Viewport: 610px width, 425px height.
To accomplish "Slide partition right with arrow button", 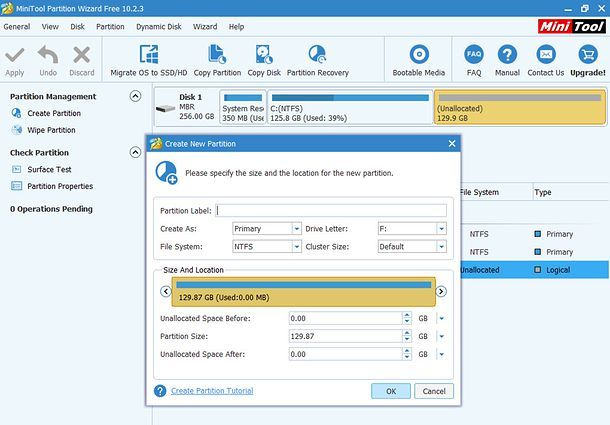I will pos(441,291).
